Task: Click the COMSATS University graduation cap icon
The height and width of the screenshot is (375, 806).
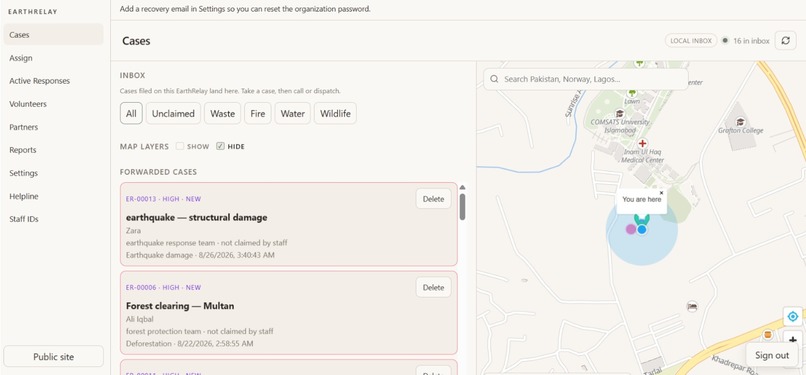Action: coord(619,114)
